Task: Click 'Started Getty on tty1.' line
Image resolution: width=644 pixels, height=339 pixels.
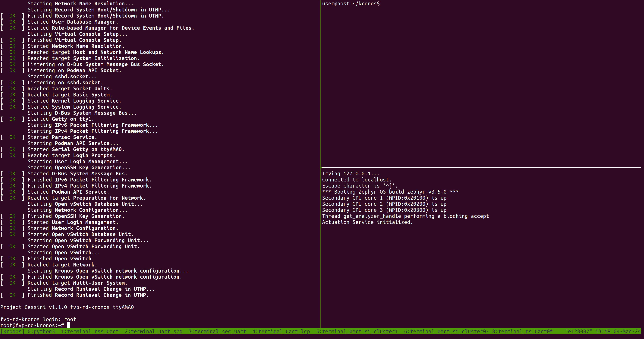Action: [x=61, y=119]
